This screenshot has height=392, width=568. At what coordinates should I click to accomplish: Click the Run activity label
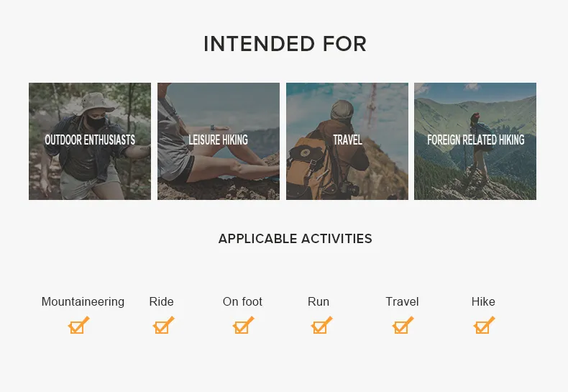[319, 302]
